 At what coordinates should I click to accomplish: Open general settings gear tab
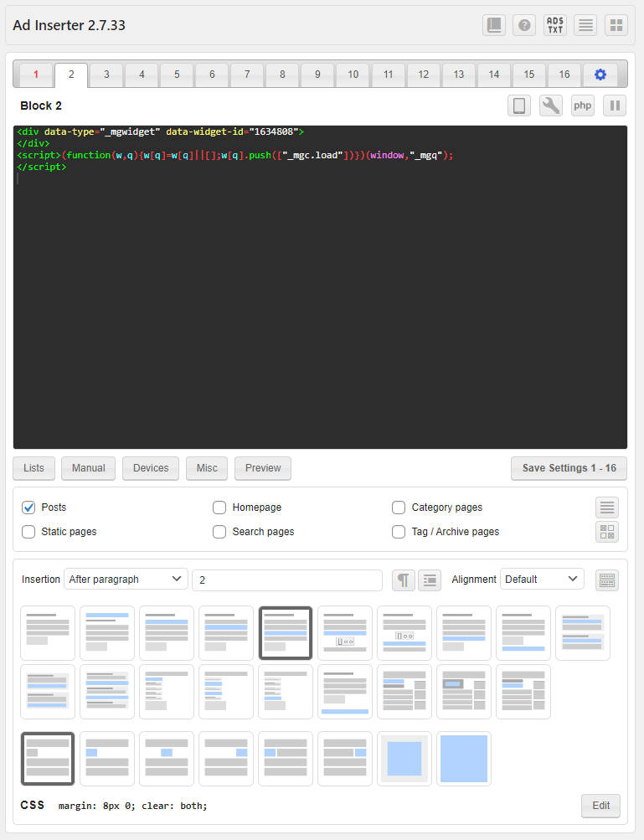[600, 75]
